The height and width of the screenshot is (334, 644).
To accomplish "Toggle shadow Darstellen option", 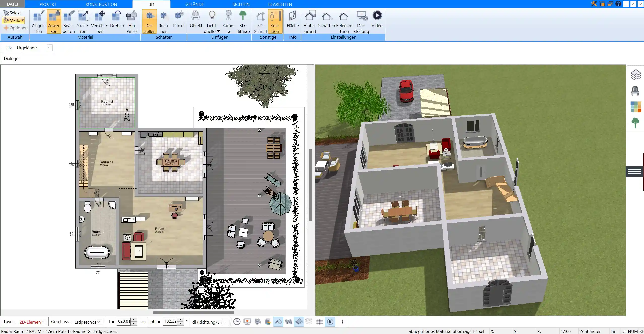I will [149, 22].
